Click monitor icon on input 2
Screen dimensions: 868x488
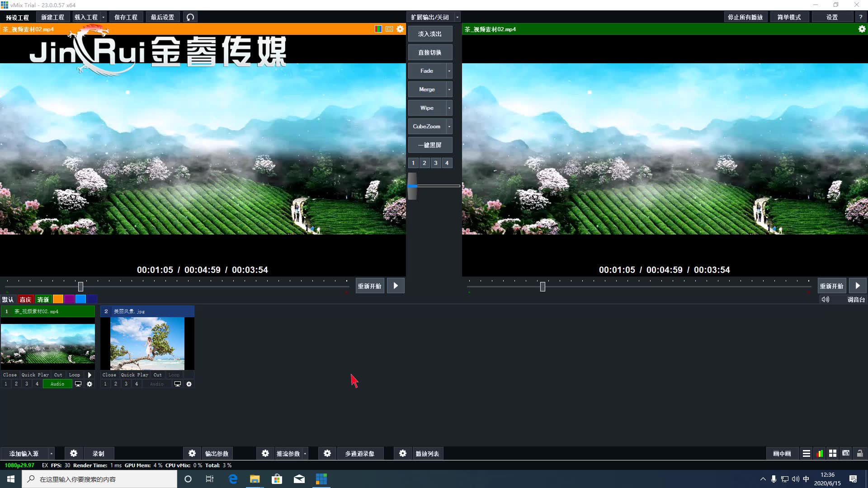[x=178, y=384]
